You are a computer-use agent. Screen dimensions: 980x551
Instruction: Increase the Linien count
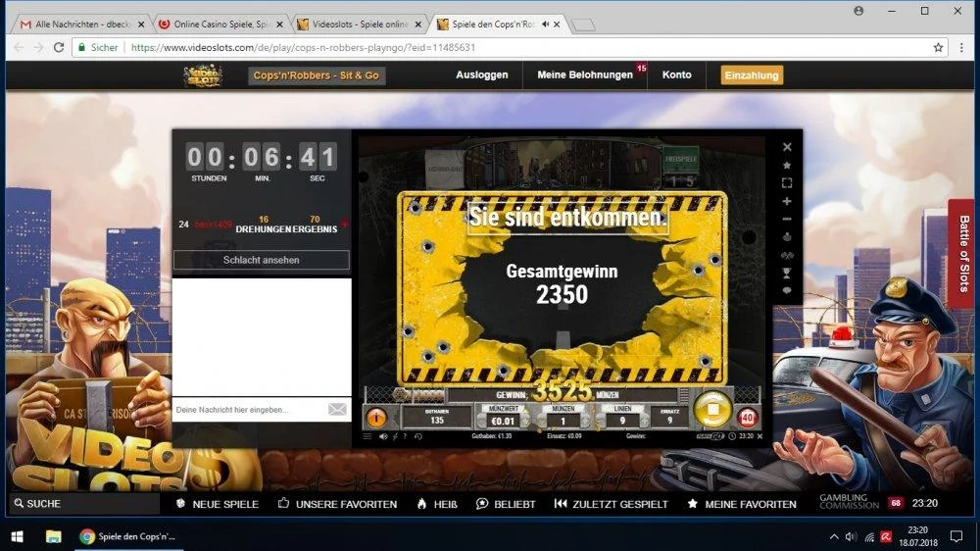644,422
